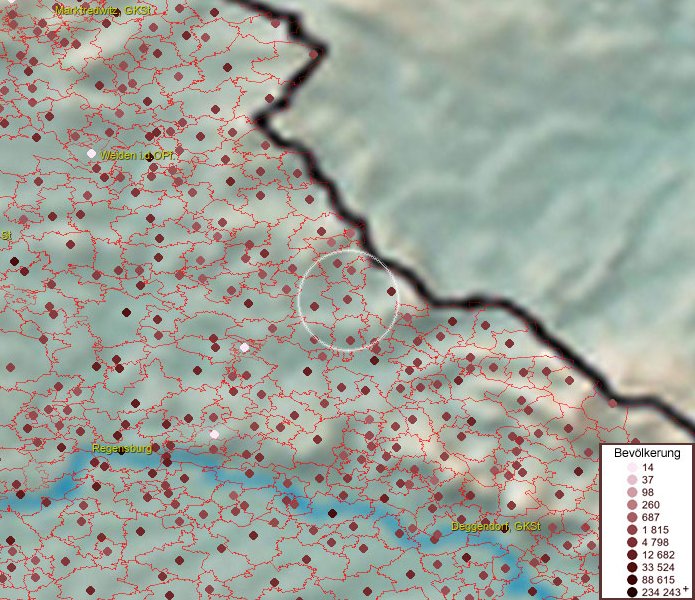Click the Weiden i.d.OPf. map label
The image size is (695, 600).
[x=137, y=156]
